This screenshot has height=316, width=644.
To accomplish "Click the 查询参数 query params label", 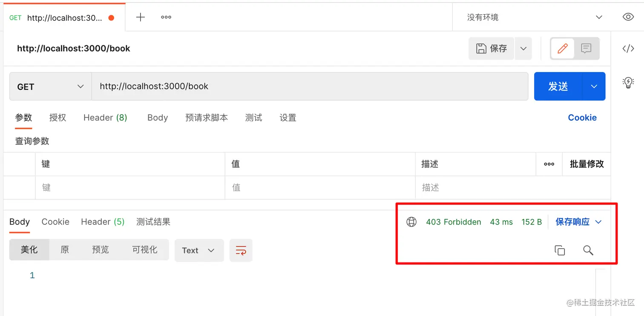I will [32, 141].
